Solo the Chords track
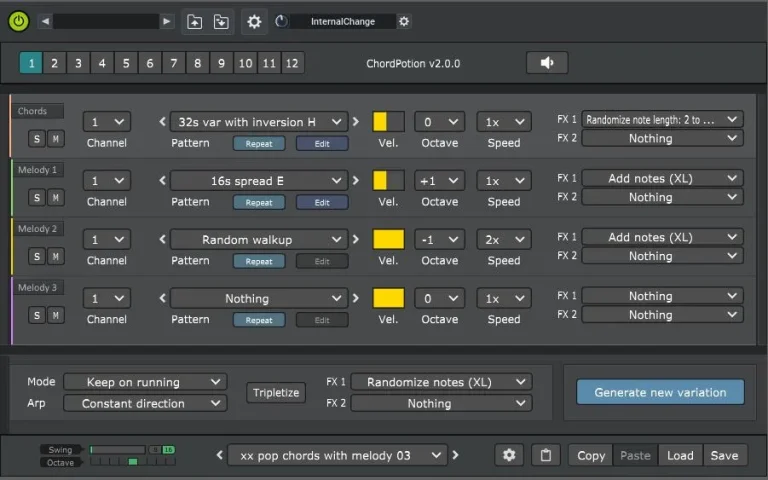Image resolution: width=768 pixels, height=480 pixels. [x=37, y=138]
